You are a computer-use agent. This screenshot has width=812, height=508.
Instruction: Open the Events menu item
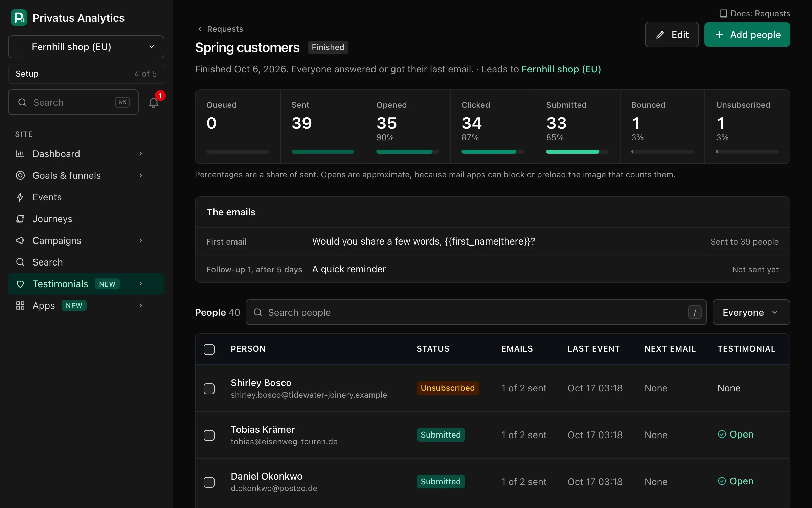(x=86, y=197)
